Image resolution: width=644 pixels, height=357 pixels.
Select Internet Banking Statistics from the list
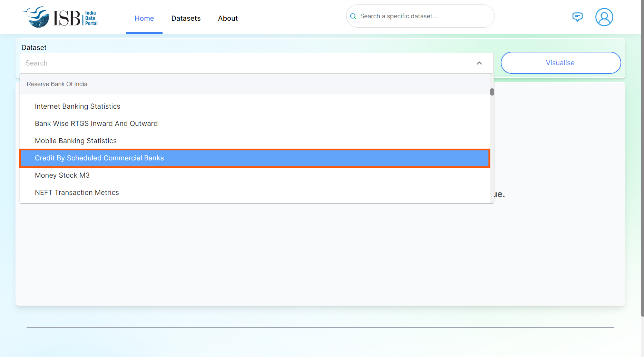pyautogui.click(x=78, y=106)
